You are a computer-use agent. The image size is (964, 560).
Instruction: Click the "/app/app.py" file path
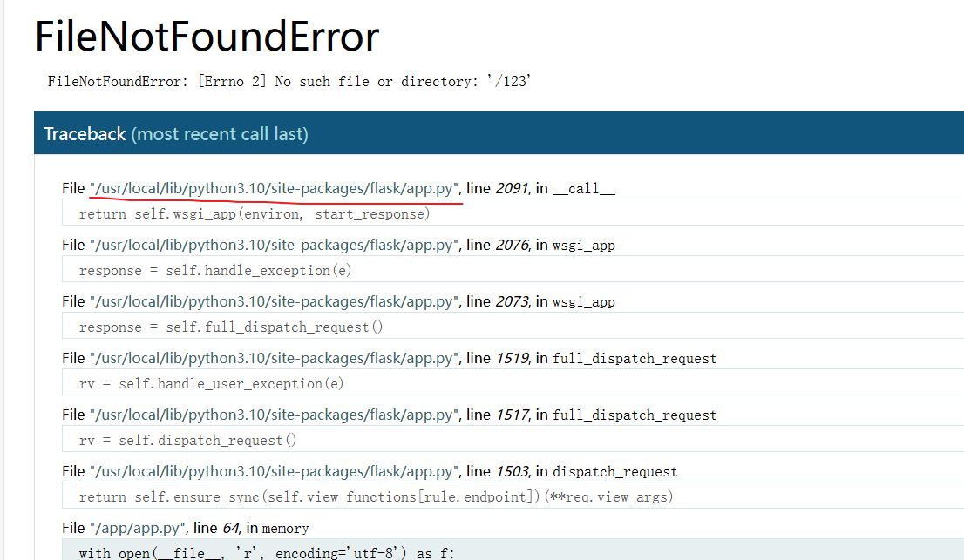click(x=139, y=529)
